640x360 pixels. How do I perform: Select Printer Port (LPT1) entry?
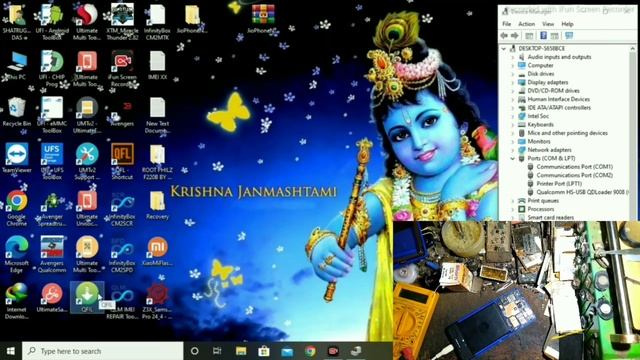[x=555, y=184]
